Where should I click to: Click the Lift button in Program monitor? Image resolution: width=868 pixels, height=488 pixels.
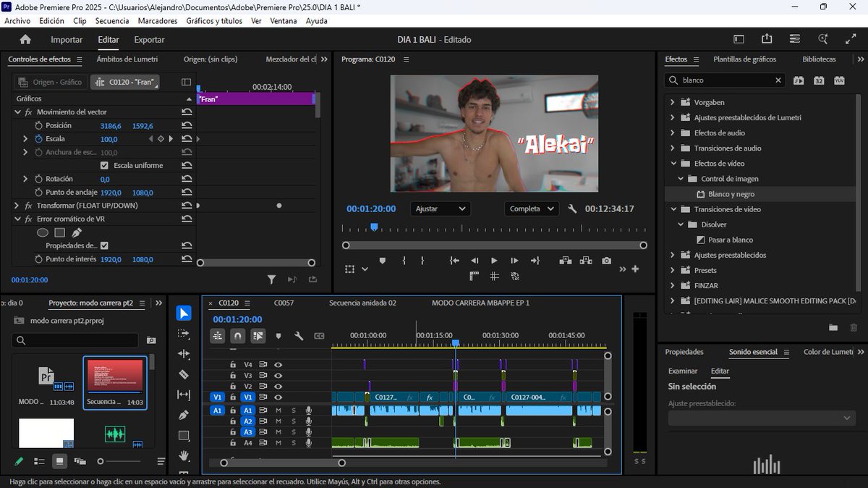(x=565, y=261)
